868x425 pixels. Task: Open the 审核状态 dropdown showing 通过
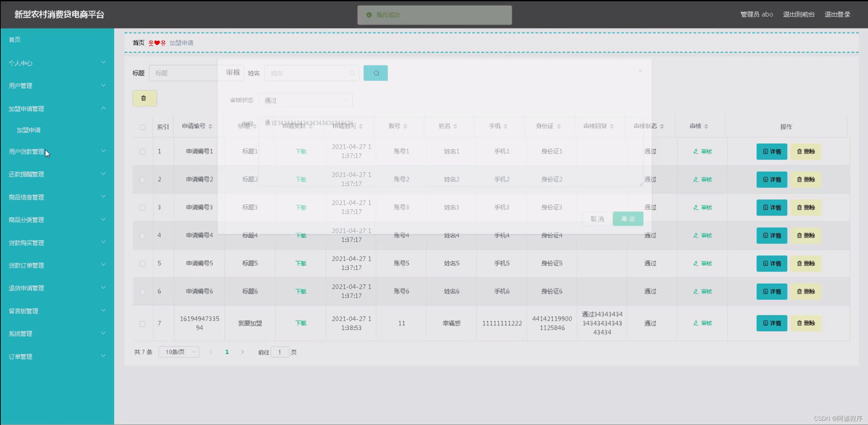(x=305, y=100)
